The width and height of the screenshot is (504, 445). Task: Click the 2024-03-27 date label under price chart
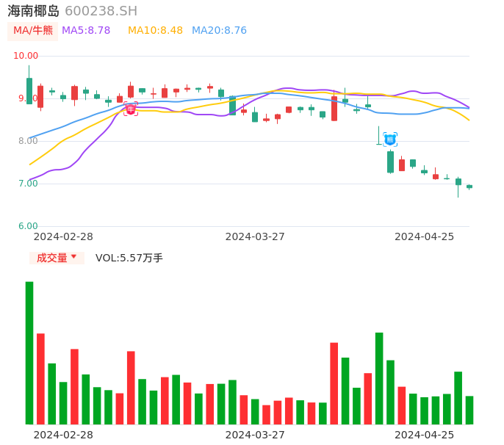point(255,236)
